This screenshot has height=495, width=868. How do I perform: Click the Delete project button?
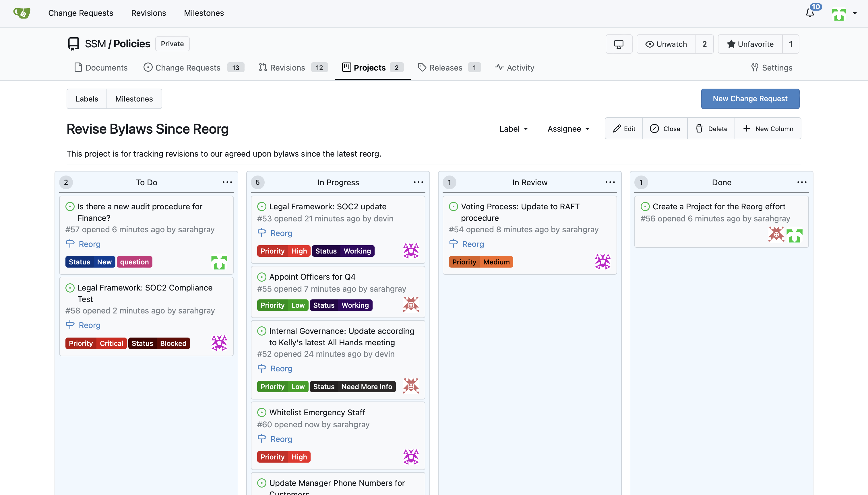point(711,128)
